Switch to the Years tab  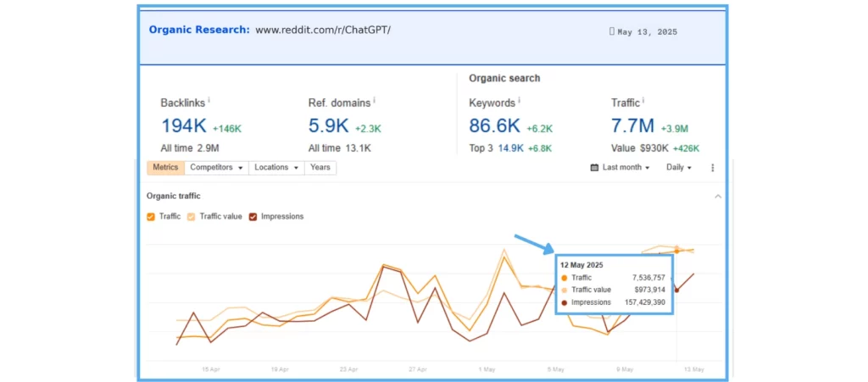pyautogui.click(x=320, y=168)
